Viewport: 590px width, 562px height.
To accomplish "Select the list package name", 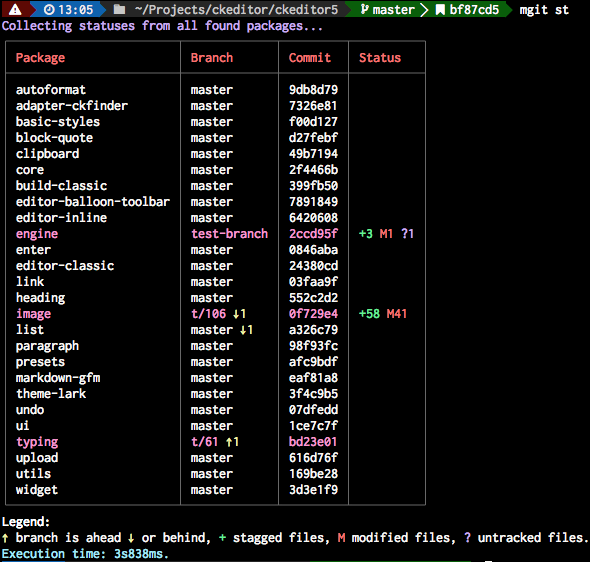I will click(30, 330).
